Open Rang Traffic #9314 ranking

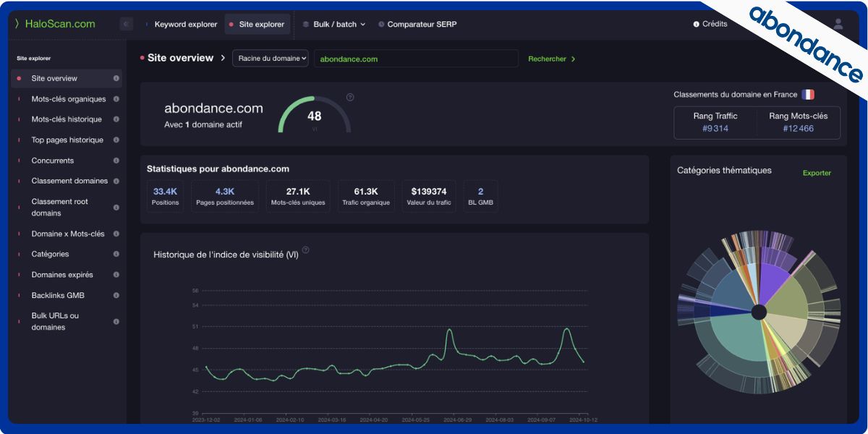point(715,122)
